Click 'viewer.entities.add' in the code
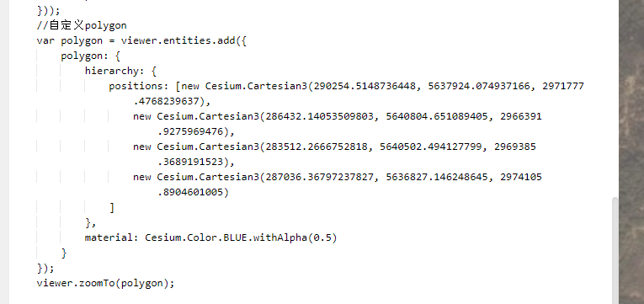Image resolution: width=644 pixels, height=304 pixels. [x=178, y=40]
